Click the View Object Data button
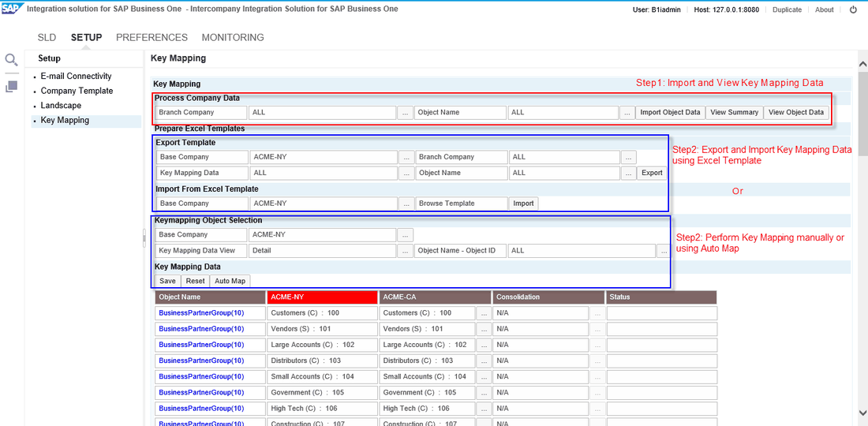Screen dimensions: 868x426 point(796,112)
